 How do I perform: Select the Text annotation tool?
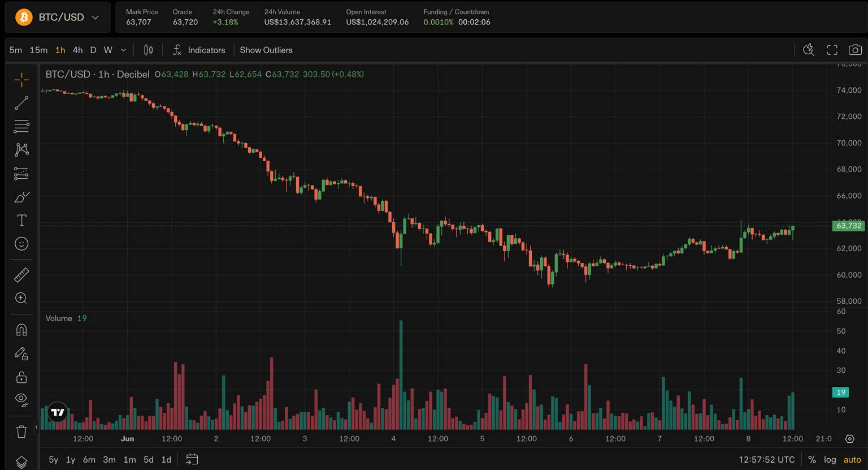(x=21, y=220)
